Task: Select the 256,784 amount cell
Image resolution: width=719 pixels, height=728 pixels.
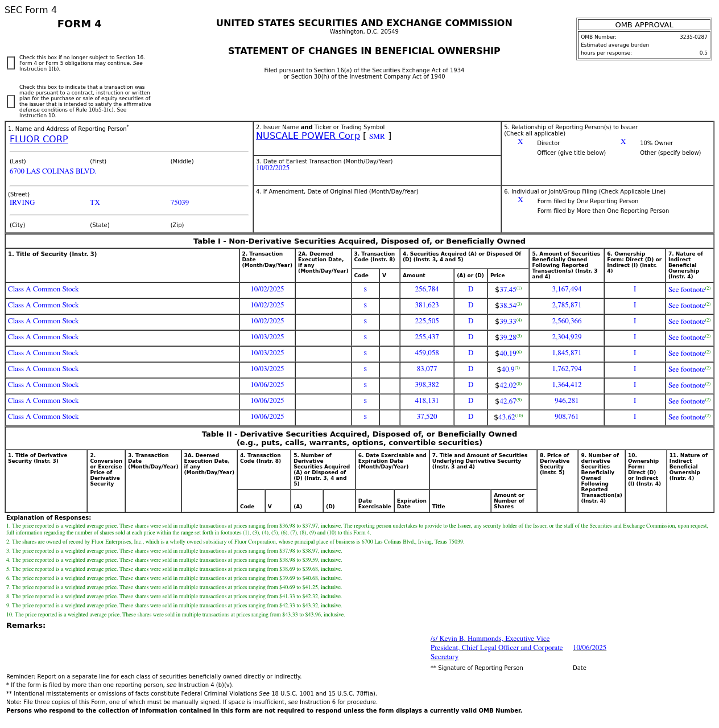Action: 427,290
